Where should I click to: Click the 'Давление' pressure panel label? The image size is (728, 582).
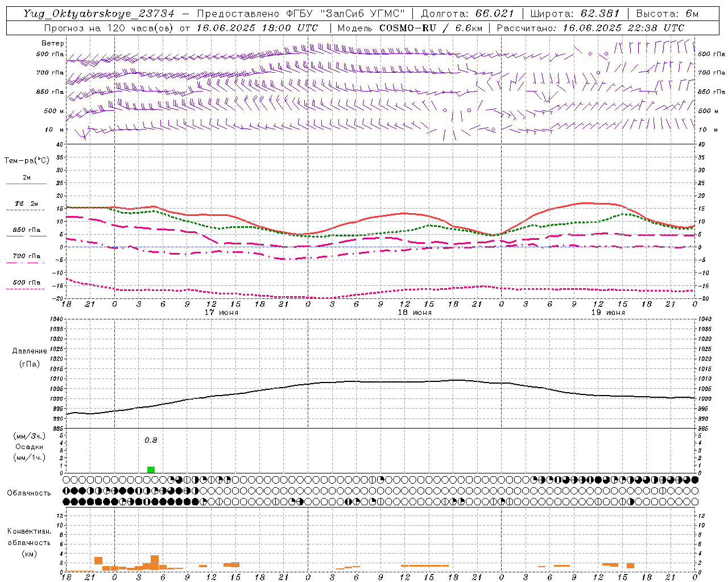click(x=30, y=351)
